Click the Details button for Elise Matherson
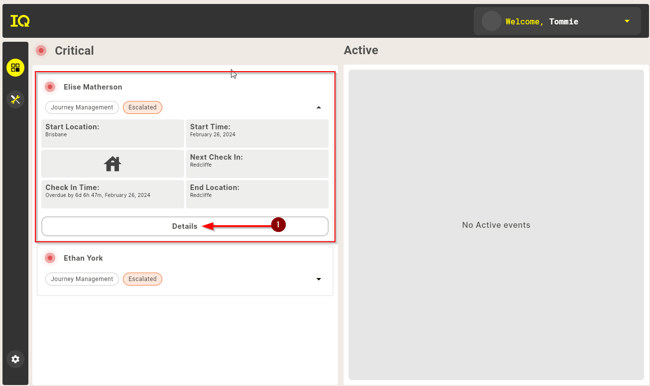 (x=185, y=226)
